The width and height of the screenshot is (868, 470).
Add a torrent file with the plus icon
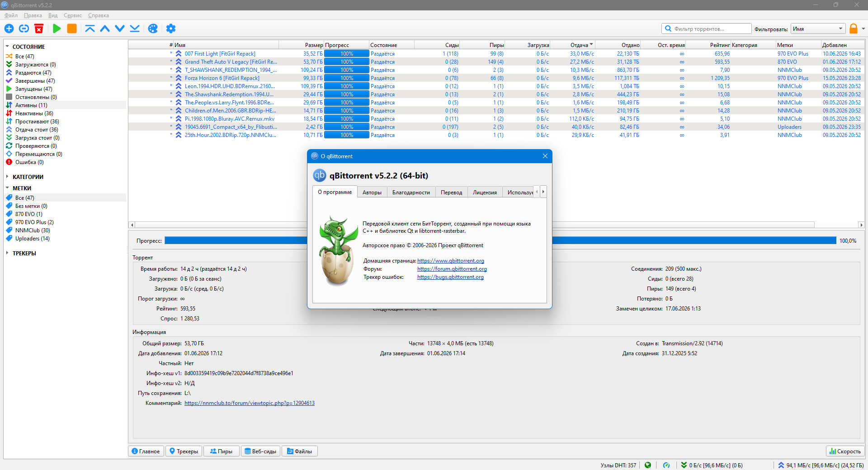pyautogui.click(x=9, y=28)
